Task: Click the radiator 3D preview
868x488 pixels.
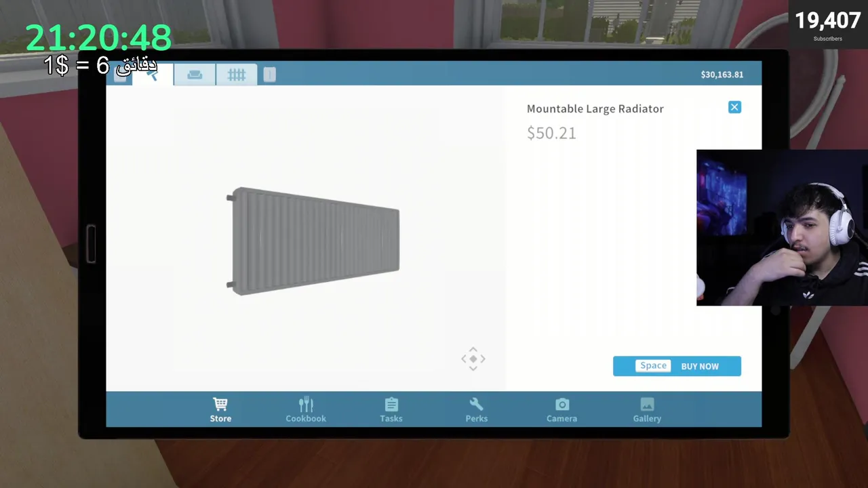Action: (313, 241)
